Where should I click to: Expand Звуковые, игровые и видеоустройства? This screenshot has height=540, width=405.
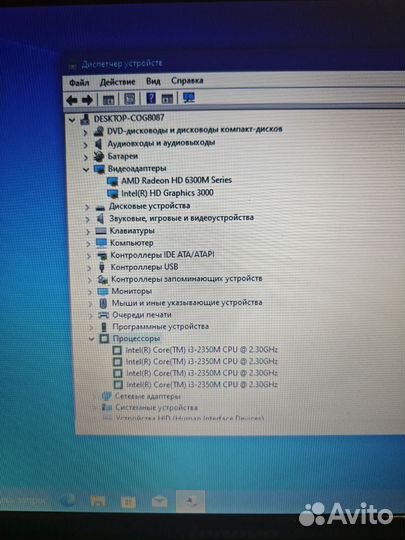(87, 219)
